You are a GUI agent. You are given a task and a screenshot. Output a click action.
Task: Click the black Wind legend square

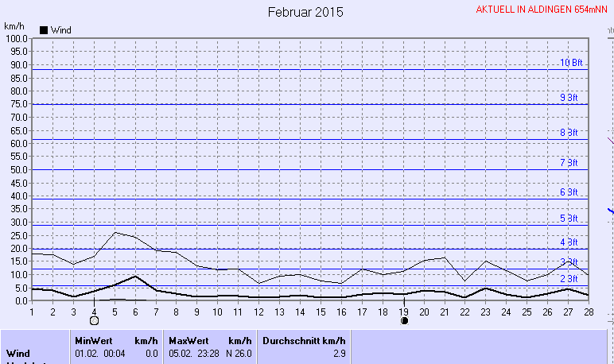tap(44, 30)
